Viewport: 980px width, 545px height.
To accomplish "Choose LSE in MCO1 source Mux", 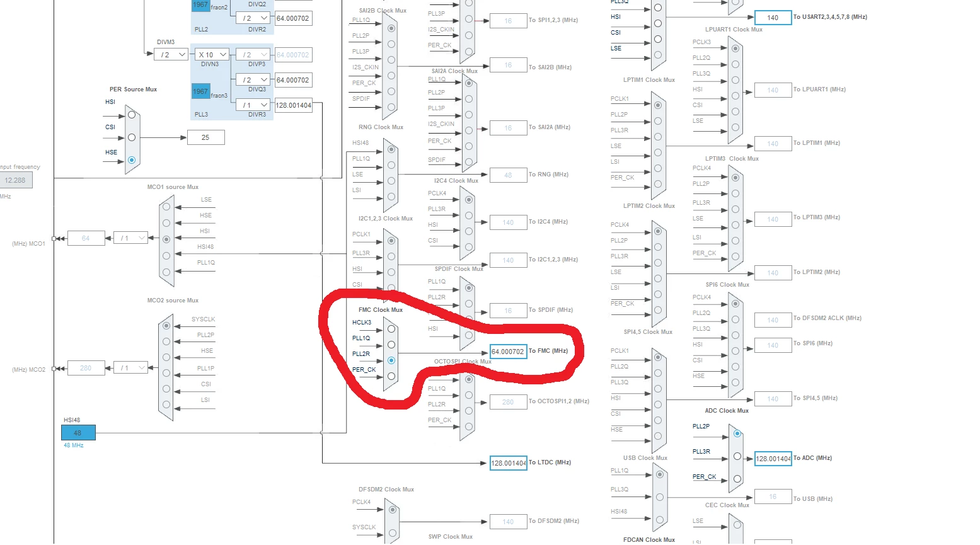I will click(166, 207).
